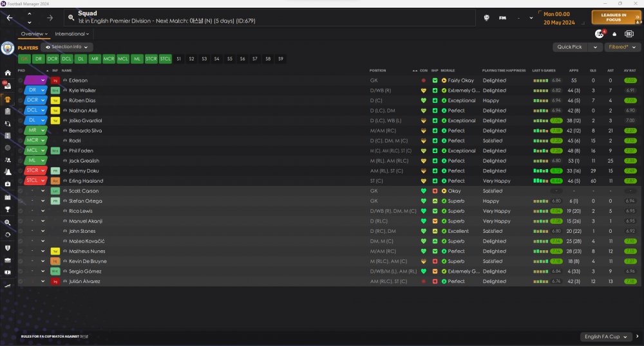Open the Quick Pick dropdown arrow

coord(594,47)
